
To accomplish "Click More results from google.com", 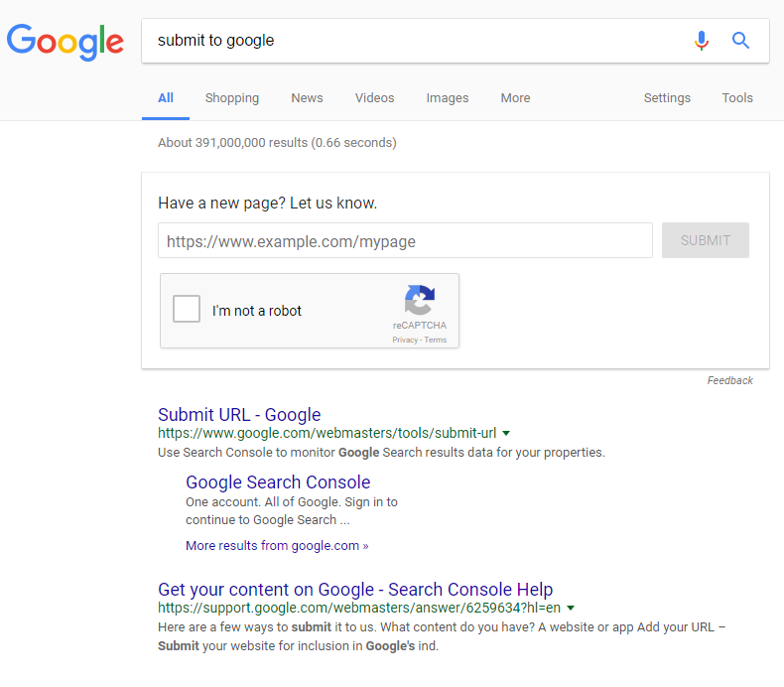I will point(277,545).
